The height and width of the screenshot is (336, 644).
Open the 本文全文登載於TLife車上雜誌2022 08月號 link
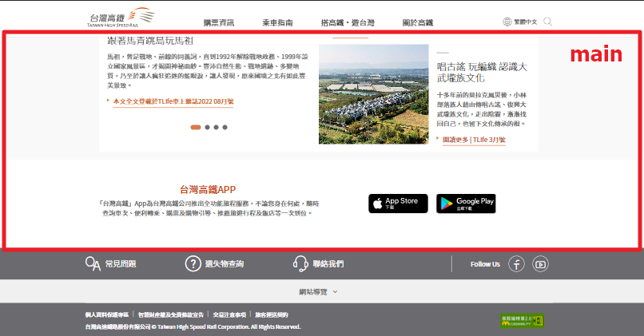click(173, 101)
